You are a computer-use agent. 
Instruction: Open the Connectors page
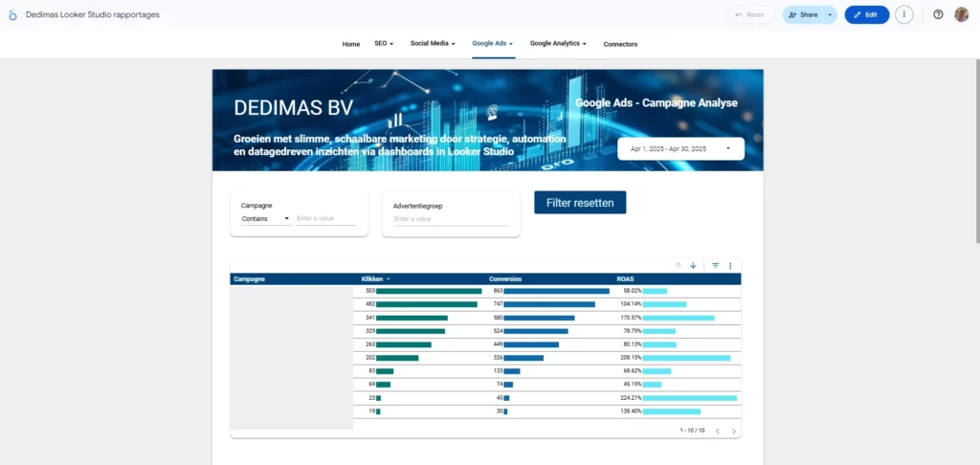[620, 44]
